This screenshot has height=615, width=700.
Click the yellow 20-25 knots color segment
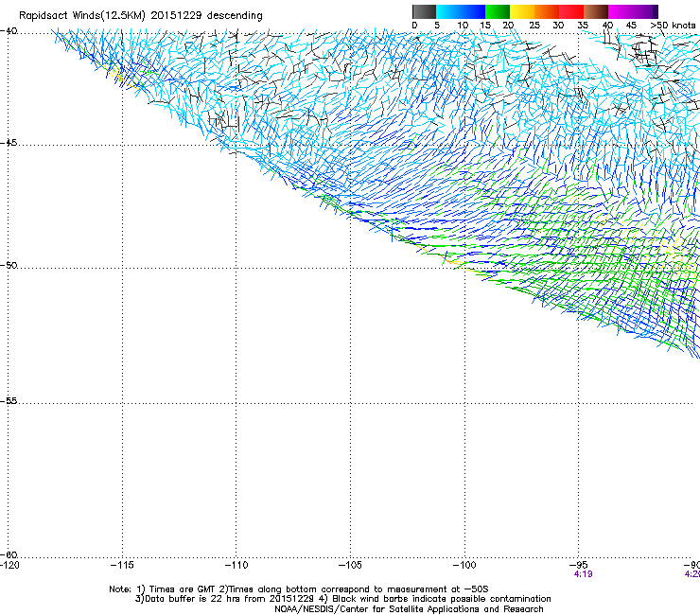(x=522, y=11)
